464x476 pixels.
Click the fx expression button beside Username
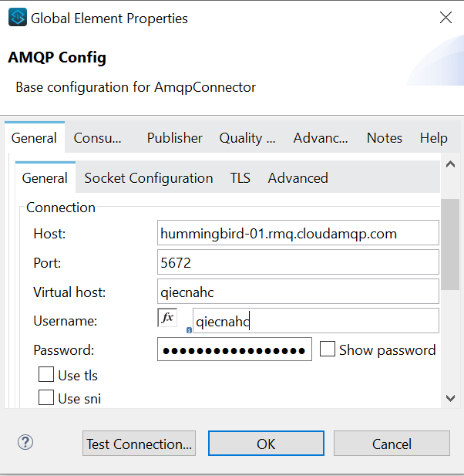(167, 318)
